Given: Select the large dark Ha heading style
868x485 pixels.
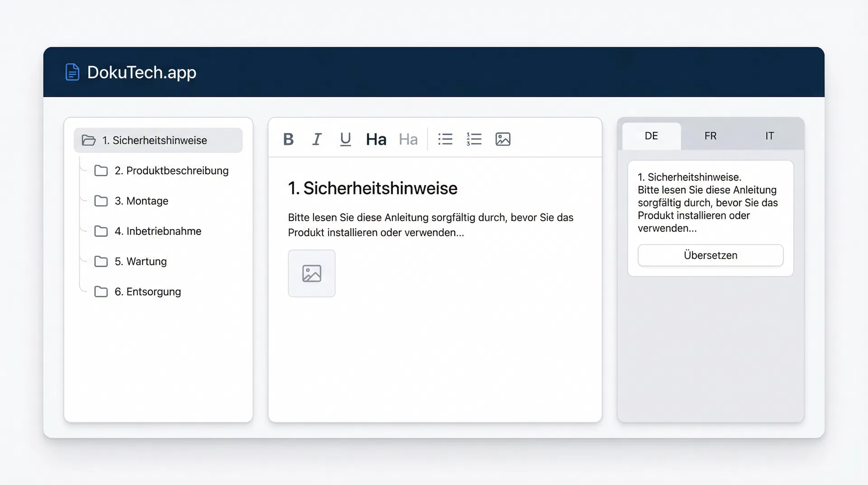Looking at the screenshot, I should pos(376,139).
